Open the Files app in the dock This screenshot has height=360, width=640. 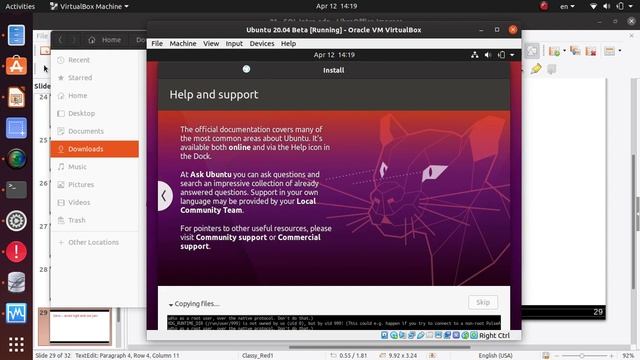point(16,35)
